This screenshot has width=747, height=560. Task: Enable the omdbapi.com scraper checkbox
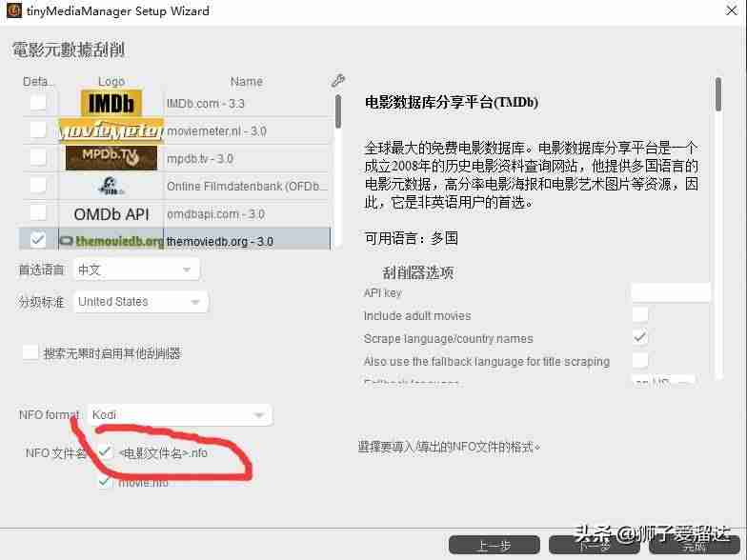(38, 212)
